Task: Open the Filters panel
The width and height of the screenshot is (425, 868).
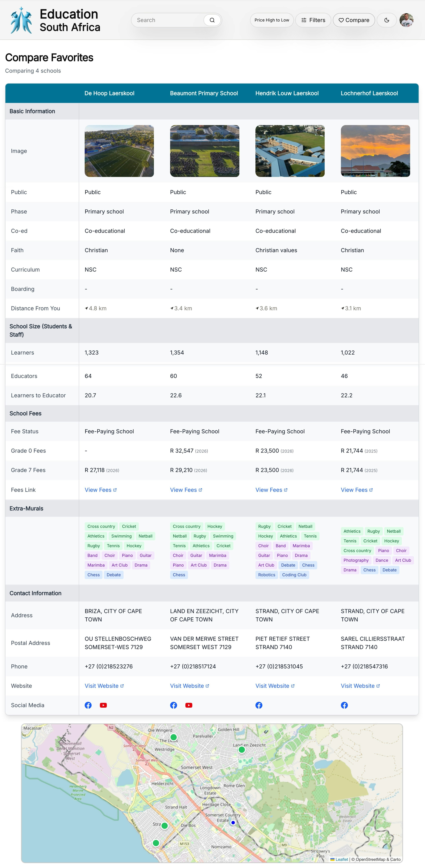Action: [x=313, y=20]
